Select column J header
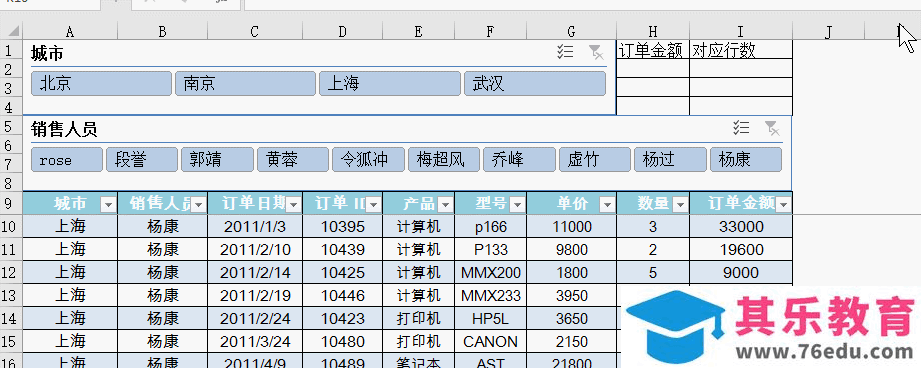 pyautogui.click(x=829, y=31)
